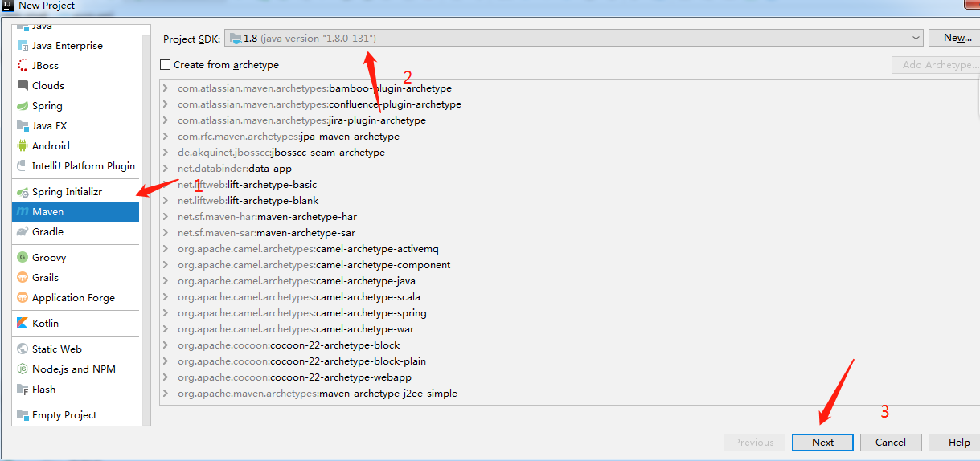Image resolution: width=980 pixels, height=461 pixels.
Task: Choose Gradle project type
Action: (x=76, y=232)
